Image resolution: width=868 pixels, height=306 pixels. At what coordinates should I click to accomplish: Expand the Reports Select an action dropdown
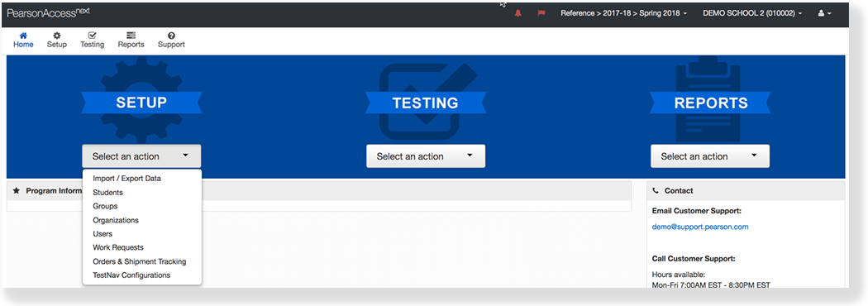click(709, 156)
